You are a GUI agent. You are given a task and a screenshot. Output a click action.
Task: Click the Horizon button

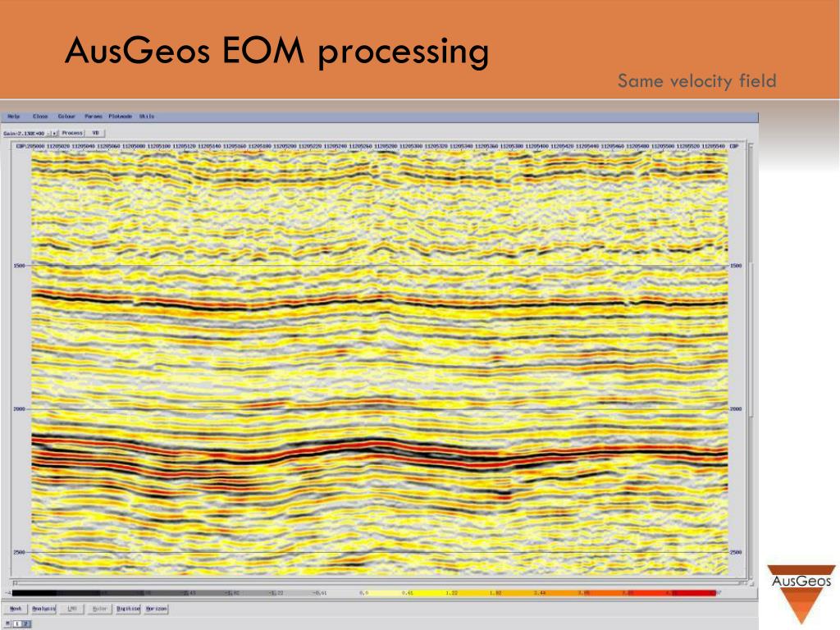point(157,609)
